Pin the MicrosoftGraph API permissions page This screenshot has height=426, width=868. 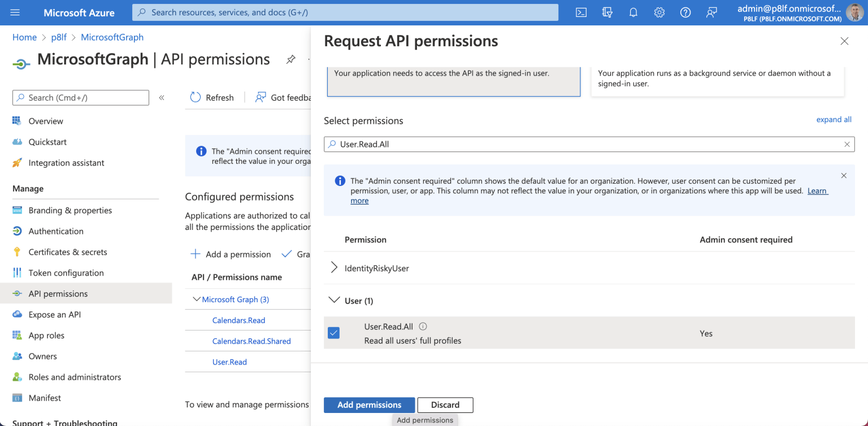click(290, 59)
